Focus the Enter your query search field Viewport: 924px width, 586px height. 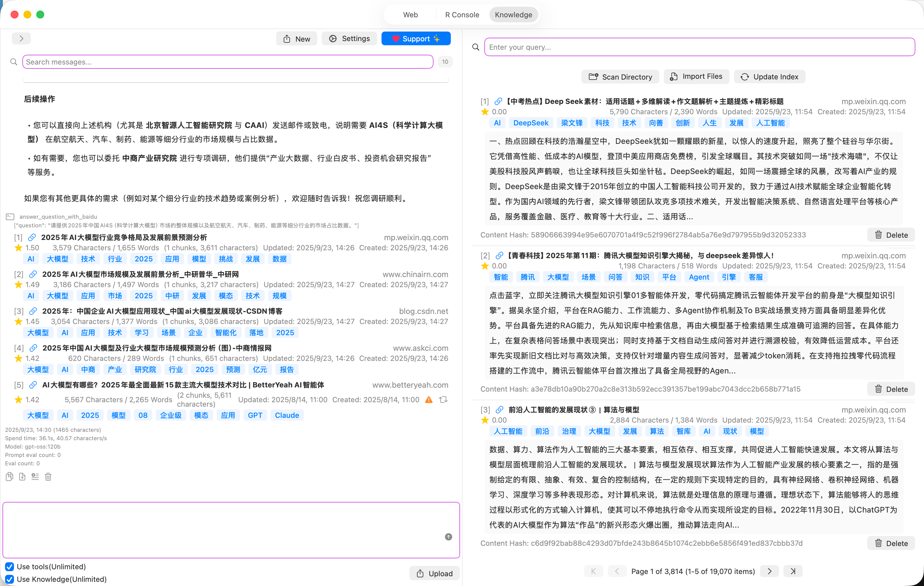pos(699,47)
